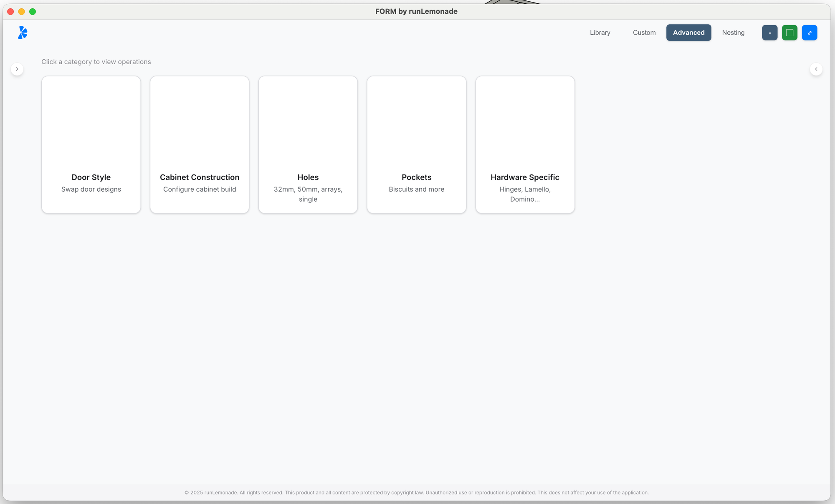Screen dimensions: 835x504
Task: Click the blue runLemonade logo icon
Action: 23,33
